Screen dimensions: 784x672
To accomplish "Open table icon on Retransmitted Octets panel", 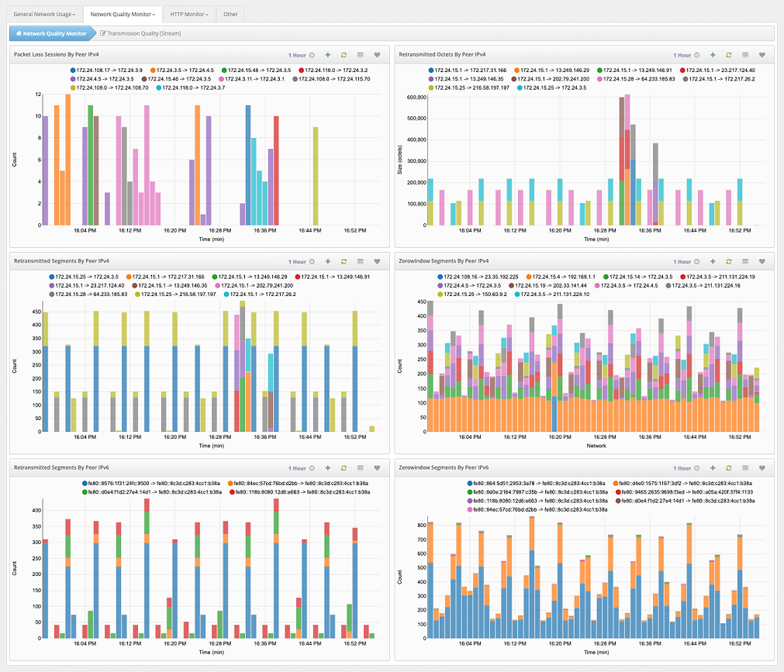I will tap(745, 55).
